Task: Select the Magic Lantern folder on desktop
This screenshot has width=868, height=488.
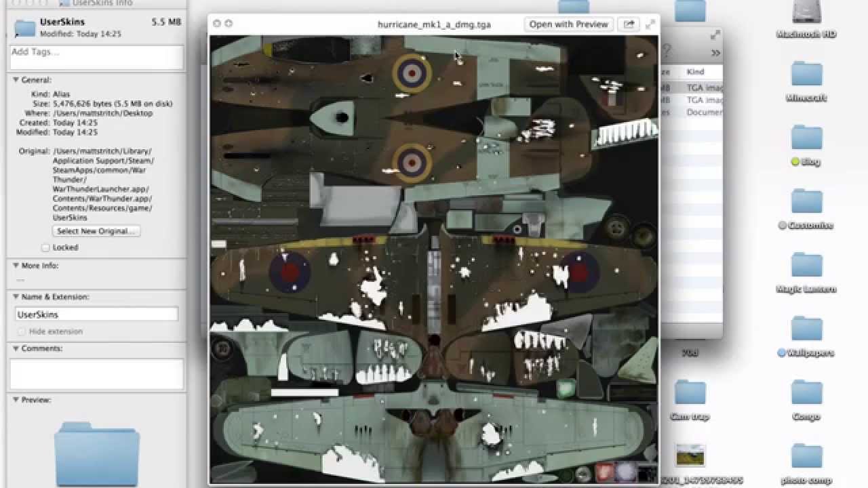Action: pos(806,265)
